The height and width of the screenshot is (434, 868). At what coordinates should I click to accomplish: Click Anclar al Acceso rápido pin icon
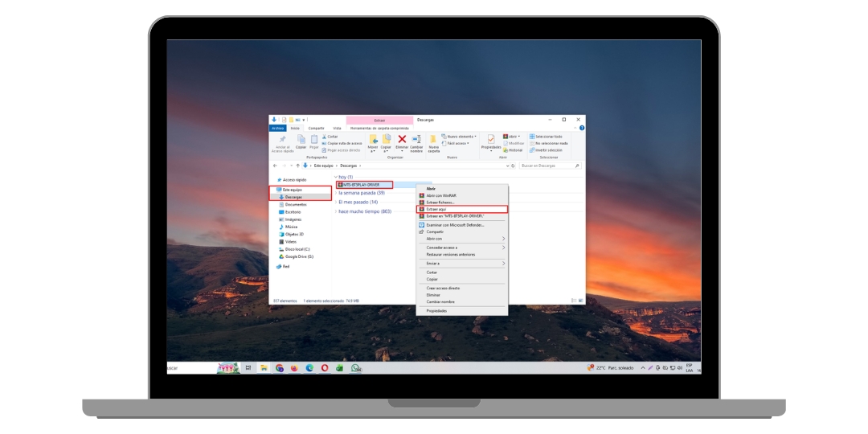click(x=282, y=140)
